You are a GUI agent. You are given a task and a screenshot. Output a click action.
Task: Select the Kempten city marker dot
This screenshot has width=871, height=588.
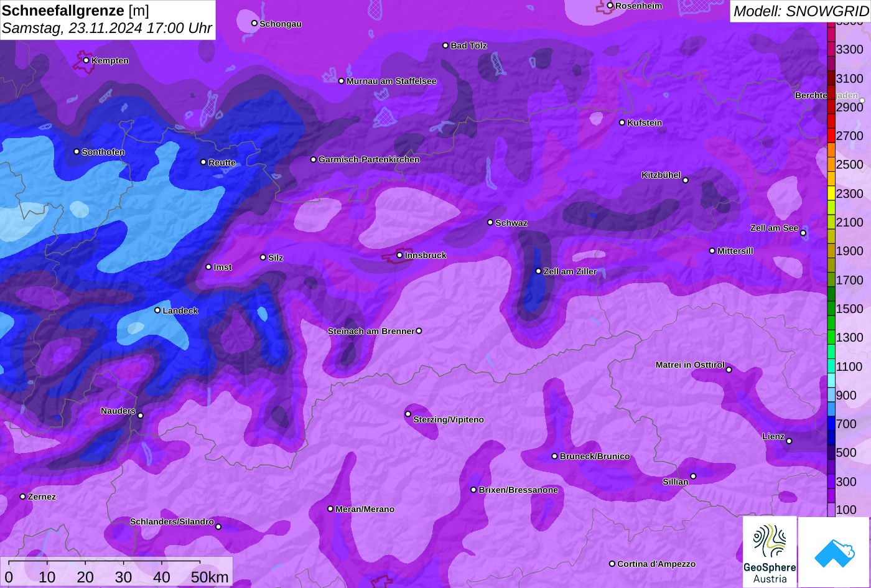(x=86, y=60)
